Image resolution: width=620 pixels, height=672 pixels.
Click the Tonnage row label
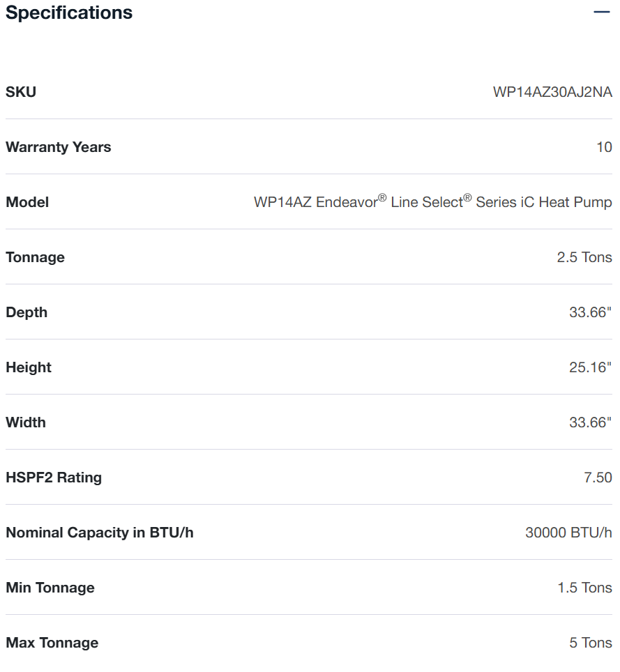35,257
